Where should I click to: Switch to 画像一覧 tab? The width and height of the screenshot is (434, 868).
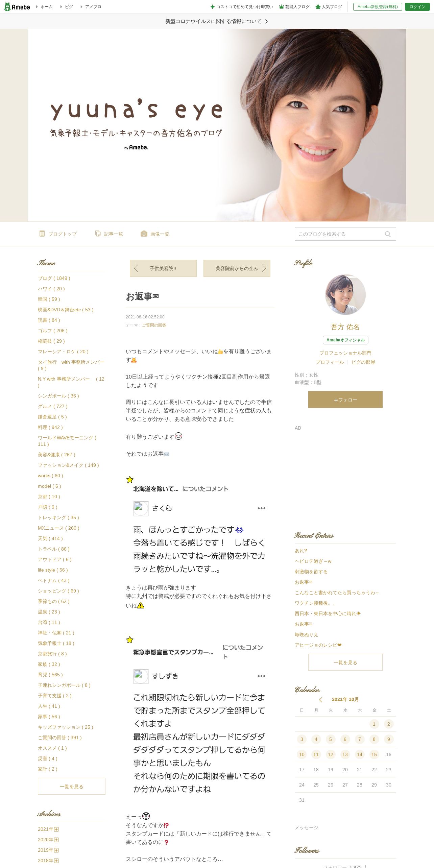point(155,234)
